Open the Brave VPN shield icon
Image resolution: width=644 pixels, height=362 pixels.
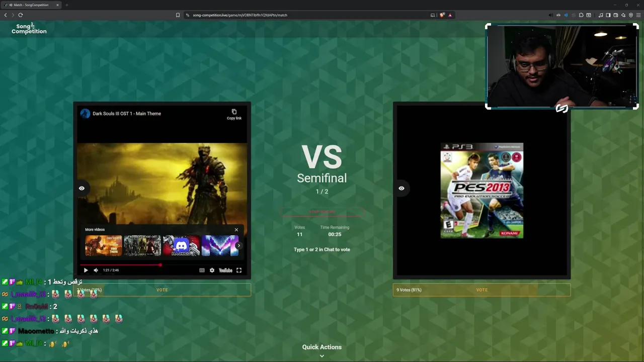631,15
